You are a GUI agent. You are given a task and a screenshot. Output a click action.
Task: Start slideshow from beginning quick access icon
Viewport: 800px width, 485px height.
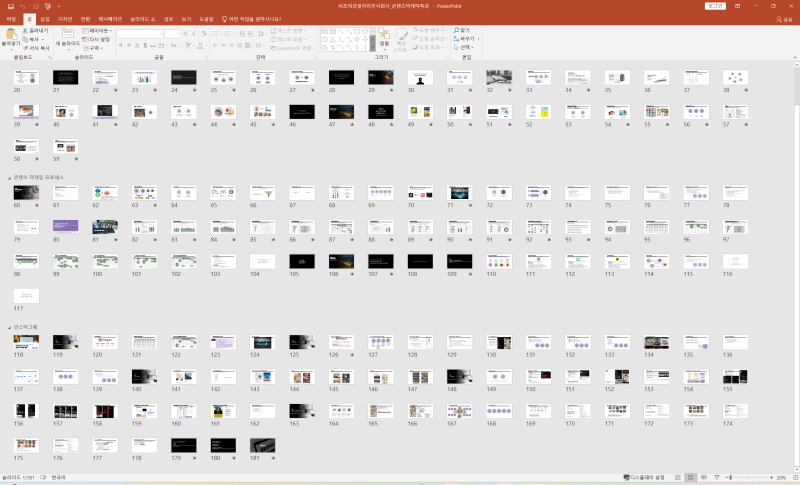tap(48, 6)
